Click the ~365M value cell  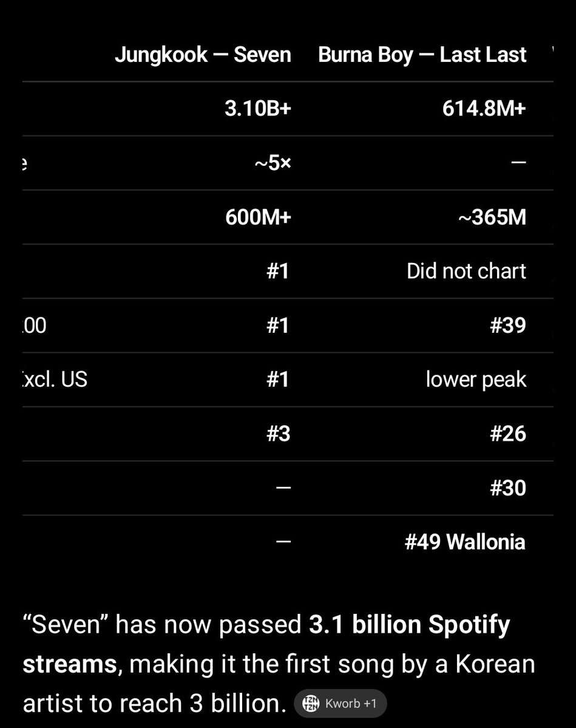tap(492, 217)
